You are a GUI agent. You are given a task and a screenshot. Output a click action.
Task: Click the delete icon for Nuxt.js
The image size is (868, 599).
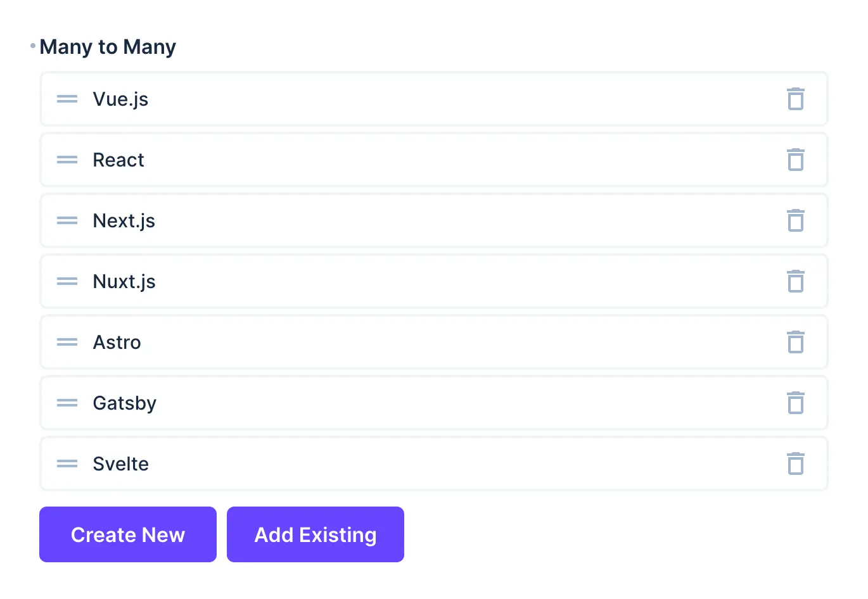click(796, 281)
